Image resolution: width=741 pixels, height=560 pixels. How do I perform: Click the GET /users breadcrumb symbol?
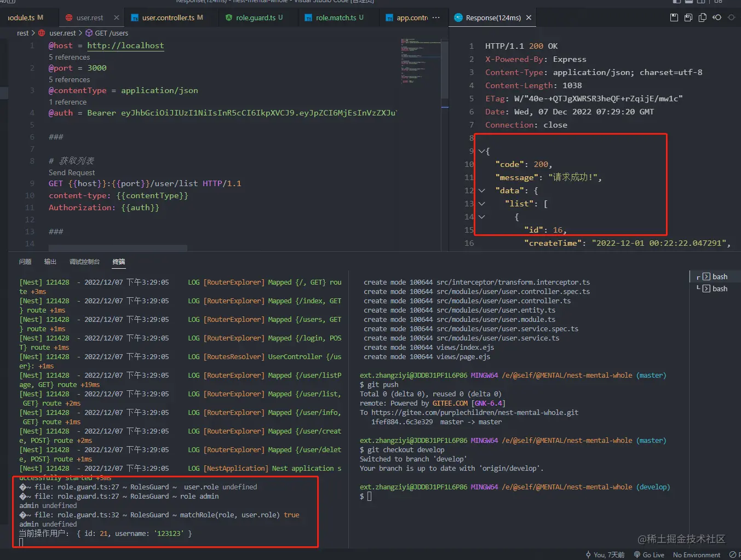pyautogui.click(x=111, y=33)
